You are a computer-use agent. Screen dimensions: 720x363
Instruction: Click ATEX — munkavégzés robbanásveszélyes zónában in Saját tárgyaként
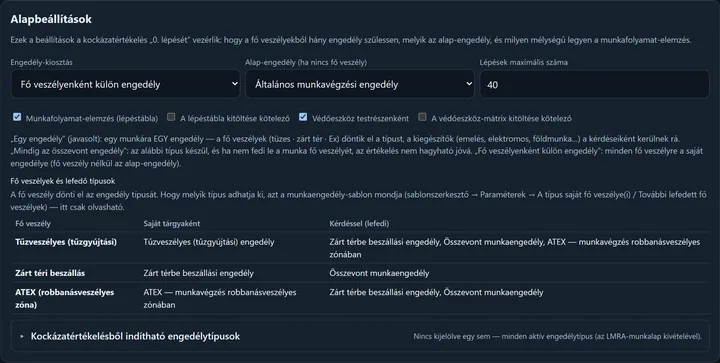pyautogui.click(x=220, y=298)
